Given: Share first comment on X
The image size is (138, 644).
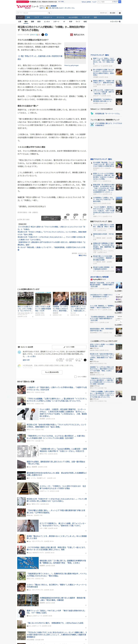Looking at the screenshot, I should pyautogui.click(x=85, y=360).
